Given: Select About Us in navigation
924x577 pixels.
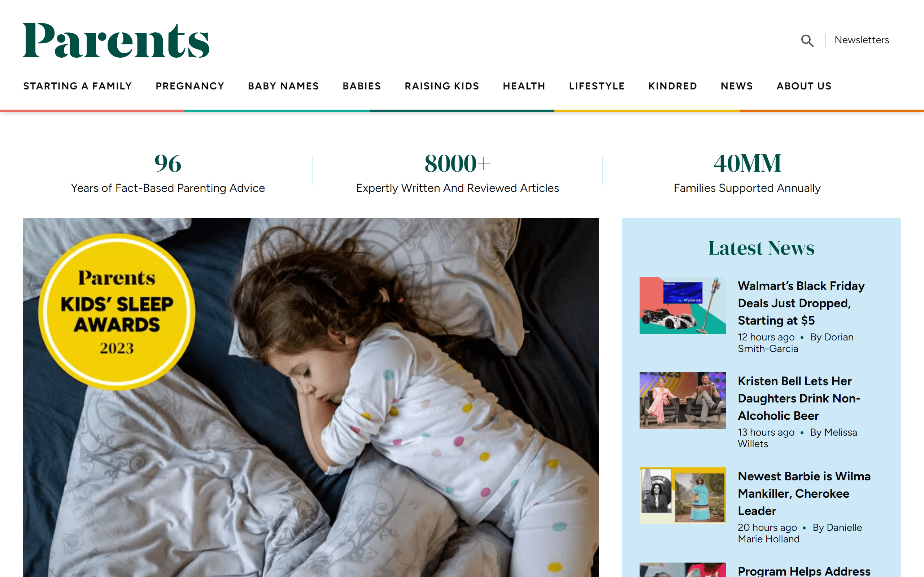Looking at the screenshot, I should coord(804,86).
